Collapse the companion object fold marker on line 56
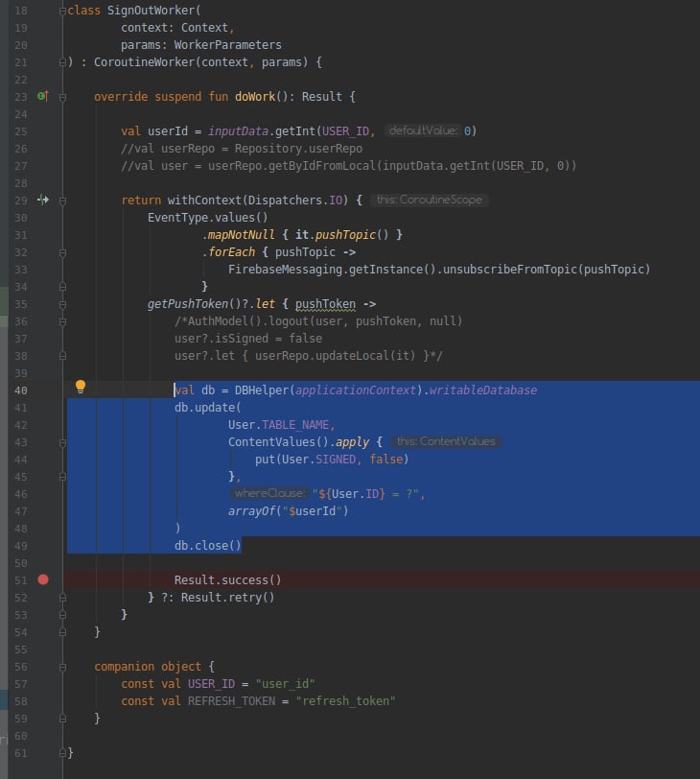 (x=62, y=667)
